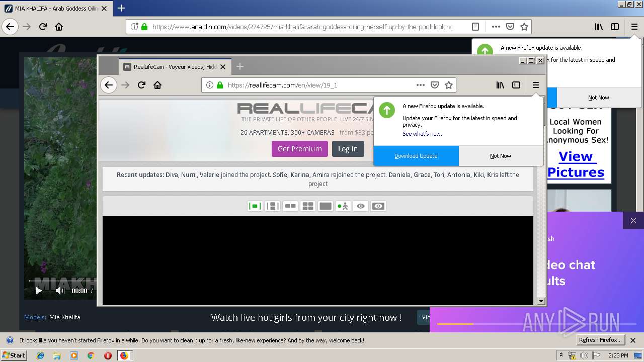This screenshot has width=644, height=362.
Task: Select the first green single-camera layout icon
Action: pyautogui.click(x=255, y=206)
